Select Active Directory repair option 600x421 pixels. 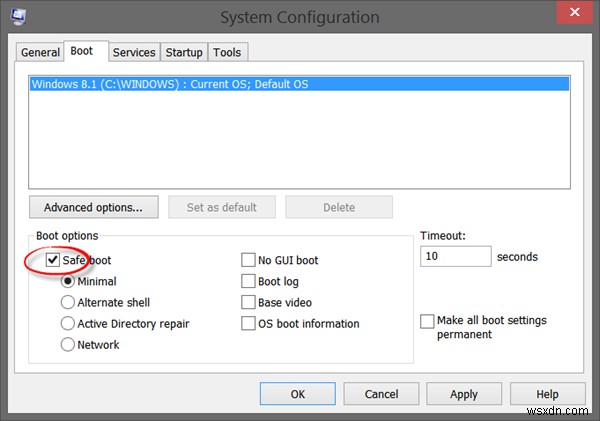click(x=68, y=323)
